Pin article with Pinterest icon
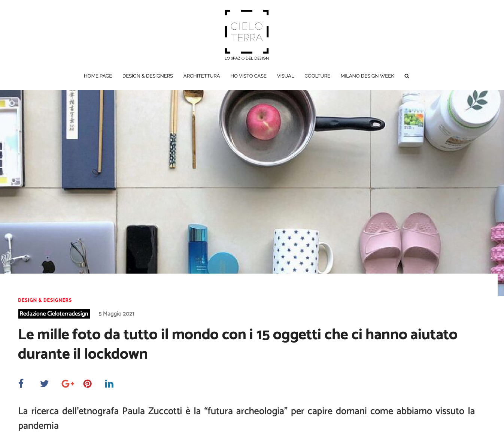504x437 pixels. coord(88,384)
